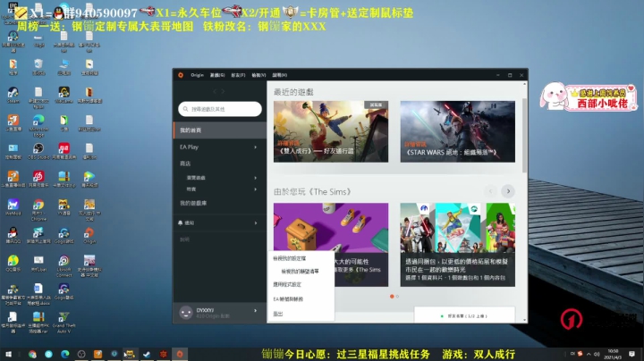Click the Origin logo in the title bar
This screenshot has width=644, height=361.
pos(181,75)
